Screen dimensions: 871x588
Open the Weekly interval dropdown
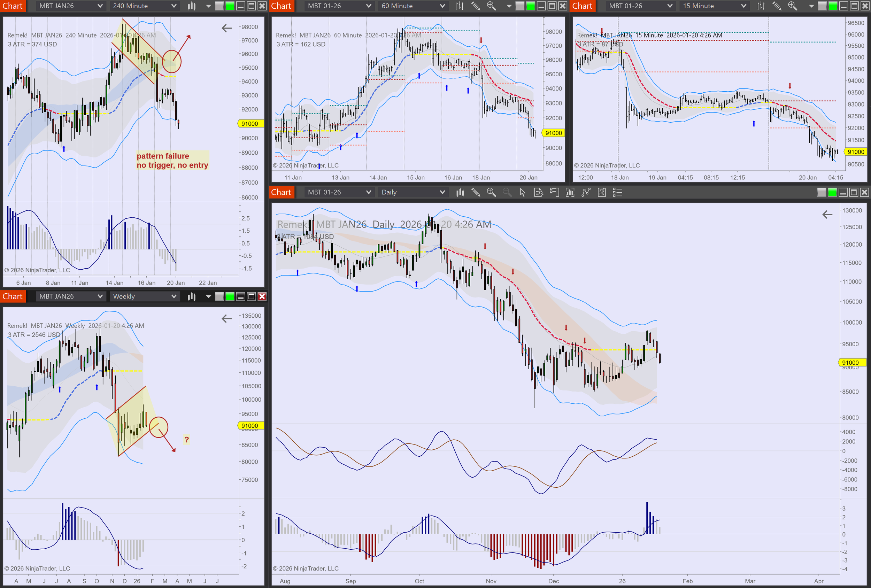pos(144,296)
